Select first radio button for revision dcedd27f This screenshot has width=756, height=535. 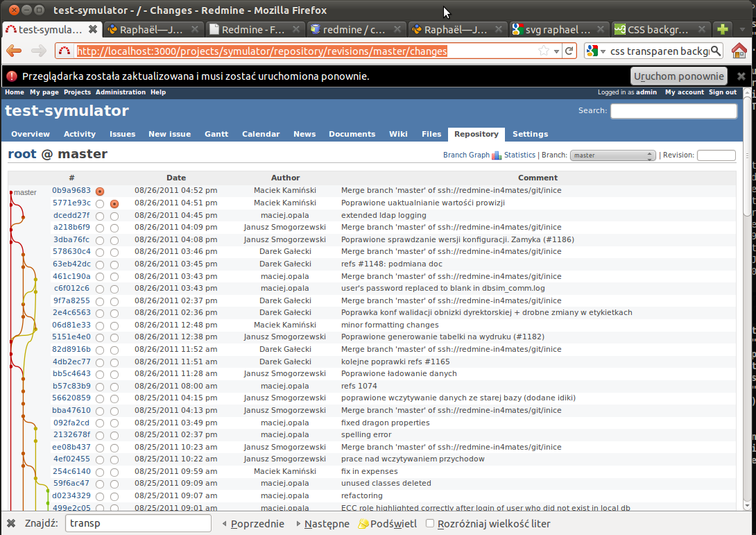click(100, 216)
